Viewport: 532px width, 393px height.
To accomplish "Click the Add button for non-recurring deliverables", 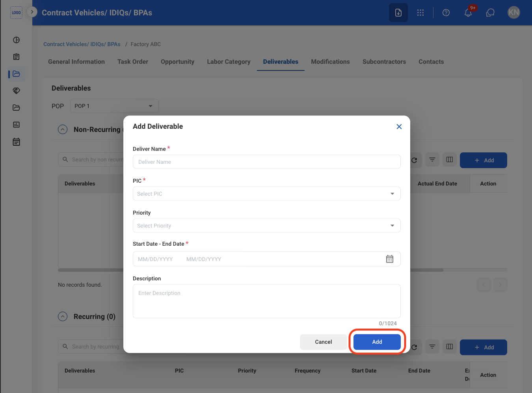I will click(484, 160).
